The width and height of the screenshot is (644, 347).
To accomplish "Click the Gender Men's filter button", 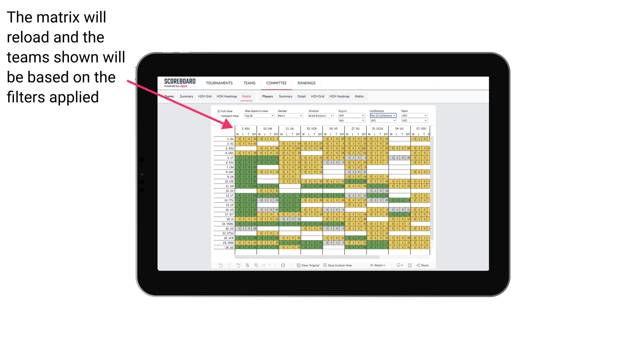I will pyautogui.click(x=290, y=116).
